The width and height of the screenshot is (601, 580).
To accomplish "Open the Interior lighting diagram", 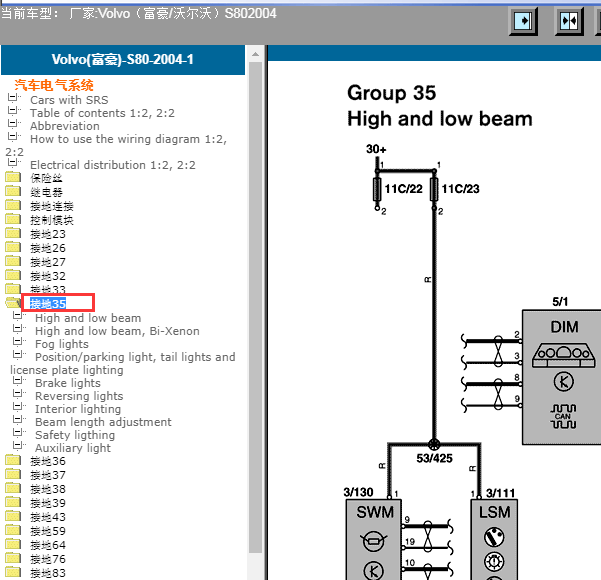I will tap(78, 409).
